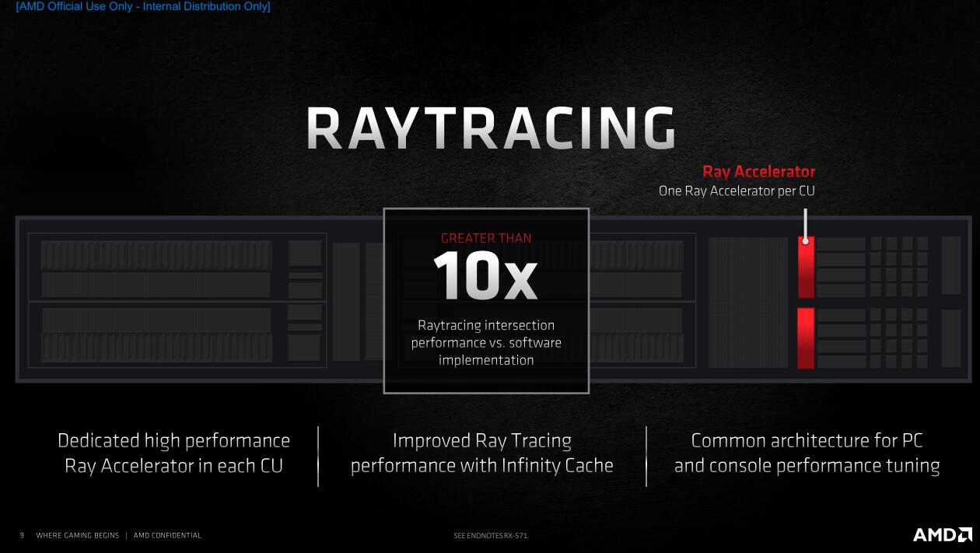Select 'Improved Ray Tracing performance with Infinity Cache' text
This screenshot has height=553, width=980.
(481, 453)
